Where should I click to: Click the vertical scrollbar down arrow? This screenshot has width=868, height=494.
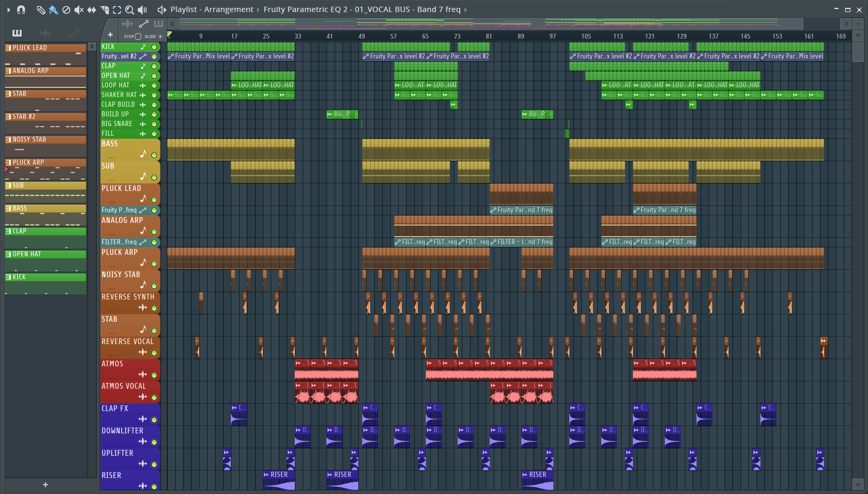pos(858,484)
